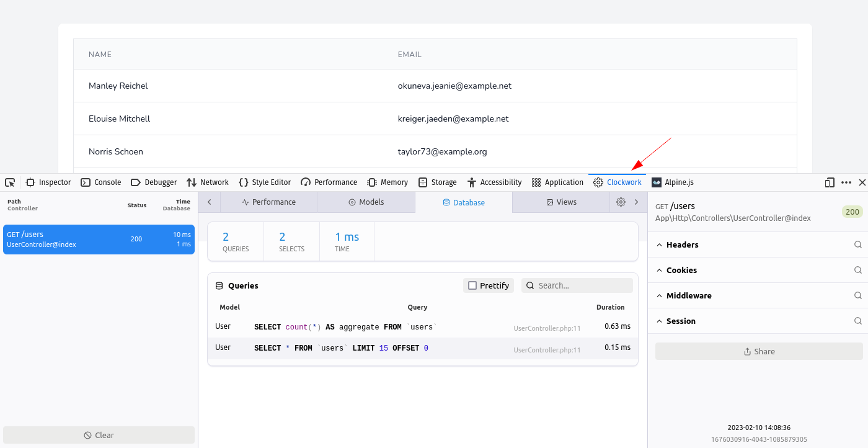Image resolution: width=868 pixels, height=448 pixels.
Task: Click the Clear requests button
Action: [99, 435]
